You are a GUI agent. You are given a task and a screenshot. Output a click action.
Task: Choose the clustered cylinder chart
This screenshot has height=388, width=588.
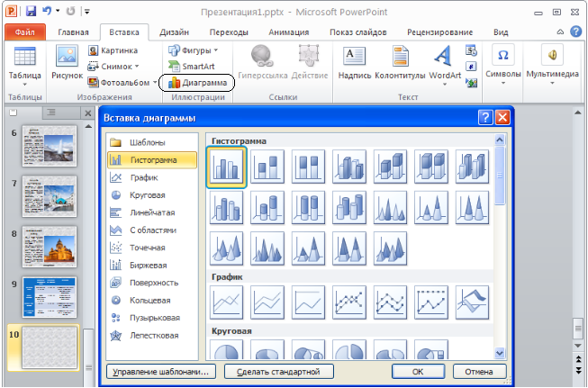[x=226, y=208]
